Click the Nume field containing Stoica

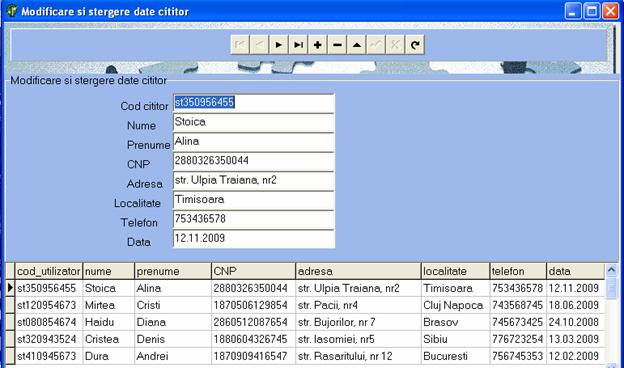pyautogui.click(x=254, y=123)
